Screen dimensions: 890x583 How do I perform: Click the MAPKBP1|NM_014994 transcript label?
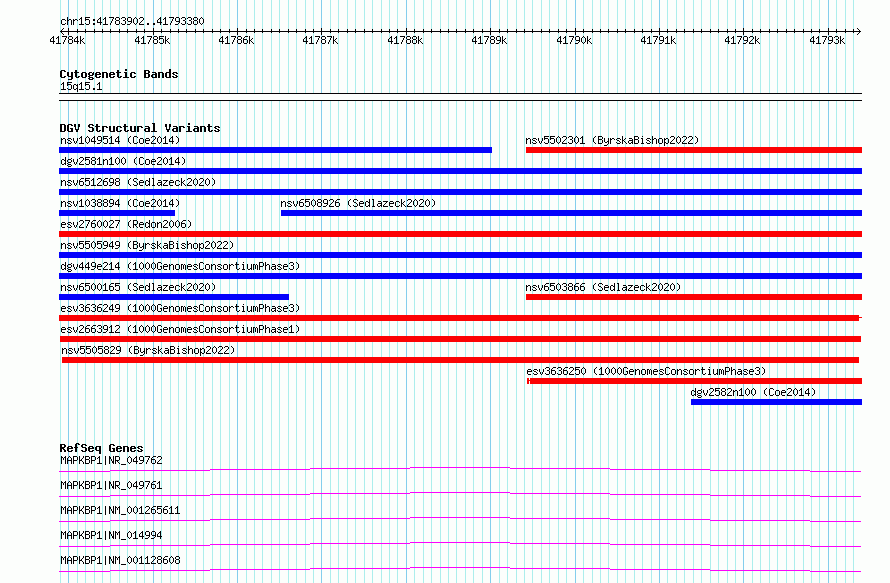[111, 535]
